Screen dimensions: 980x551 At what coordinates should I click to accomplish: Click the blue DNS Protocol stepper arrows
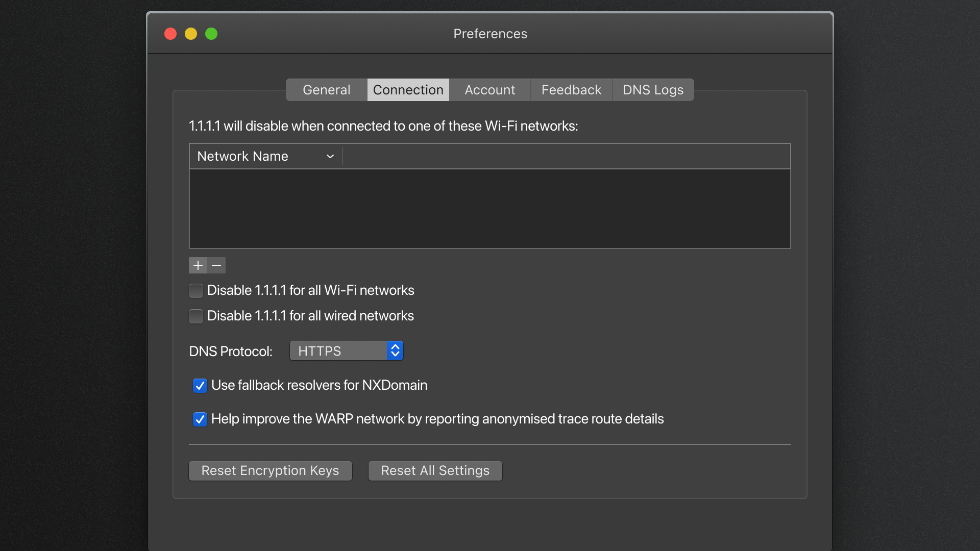point(395,351)
